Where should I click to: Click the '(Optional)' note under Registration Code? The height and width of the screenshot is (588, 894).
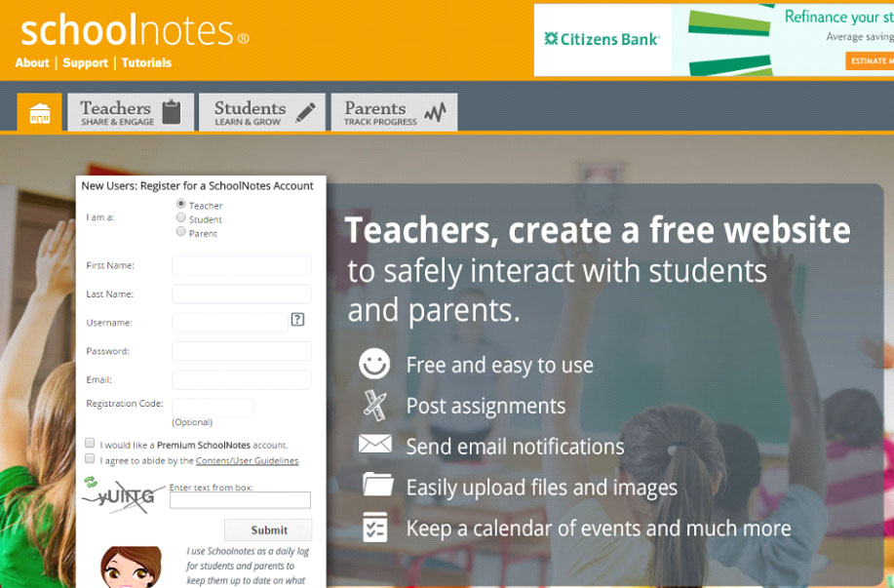[192, 422]
